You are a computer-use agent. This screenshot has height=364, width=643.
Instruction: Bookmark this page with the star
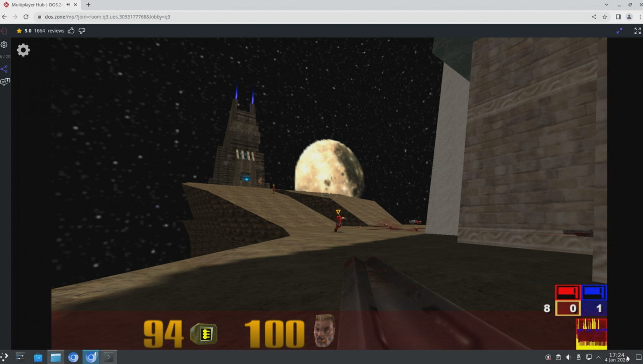[x=605, y=17]
